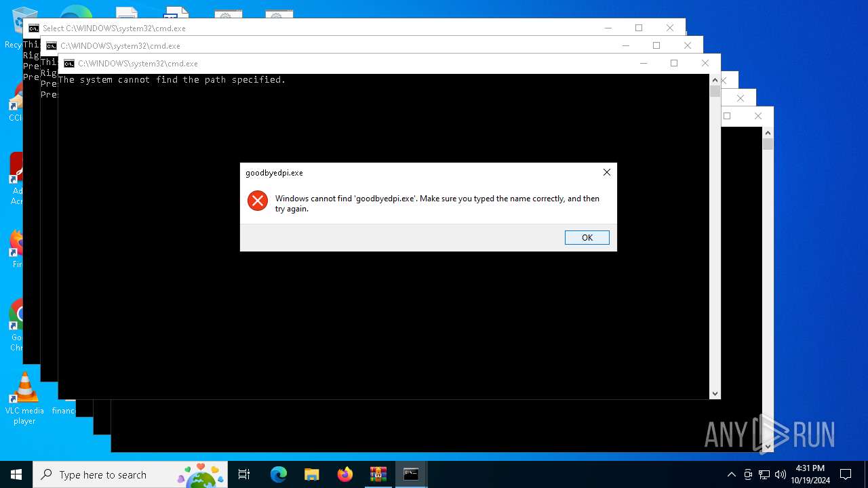Launch Microsoft Edge from taskbar
Image resolution: width=868 pixels, height=488 pixels.
coord(279,474)
